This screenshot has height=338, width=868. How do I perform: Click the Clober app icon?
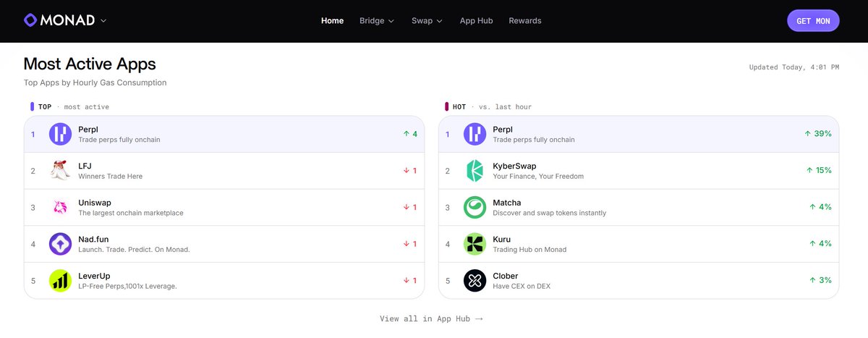pyautogui.click(x=475, y=281)
